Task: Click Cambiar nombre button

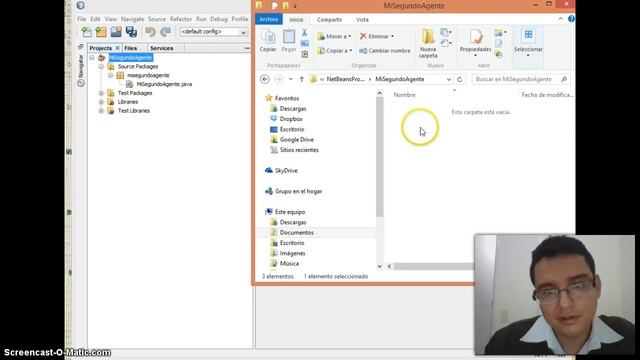Action: tap(384, 51)
